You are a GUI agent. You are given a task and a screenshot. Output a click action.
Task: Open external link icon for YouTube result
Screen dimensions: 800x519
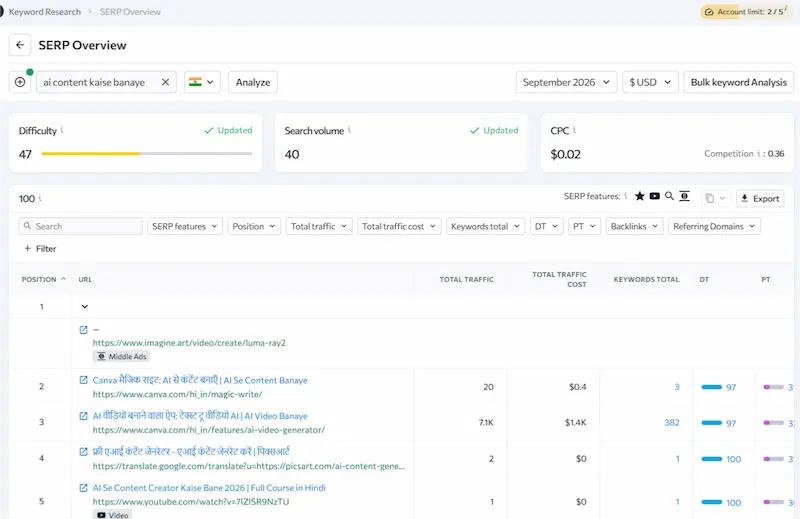click(84, 488)
